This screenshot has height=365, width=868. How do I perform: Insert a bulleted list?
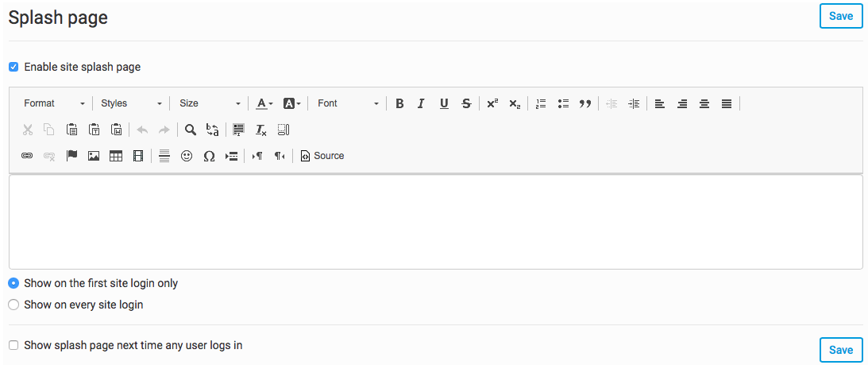click(x=564, y=103)
